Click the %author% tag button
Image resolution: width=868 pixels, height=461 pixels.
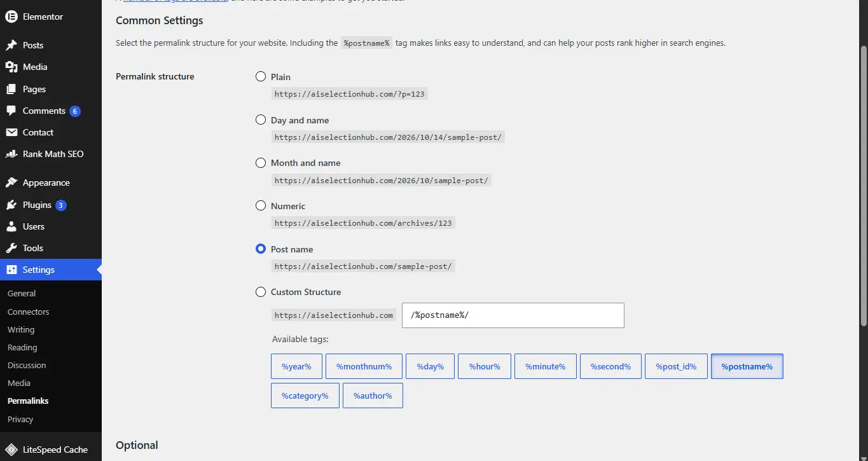(x=373, y=396)
